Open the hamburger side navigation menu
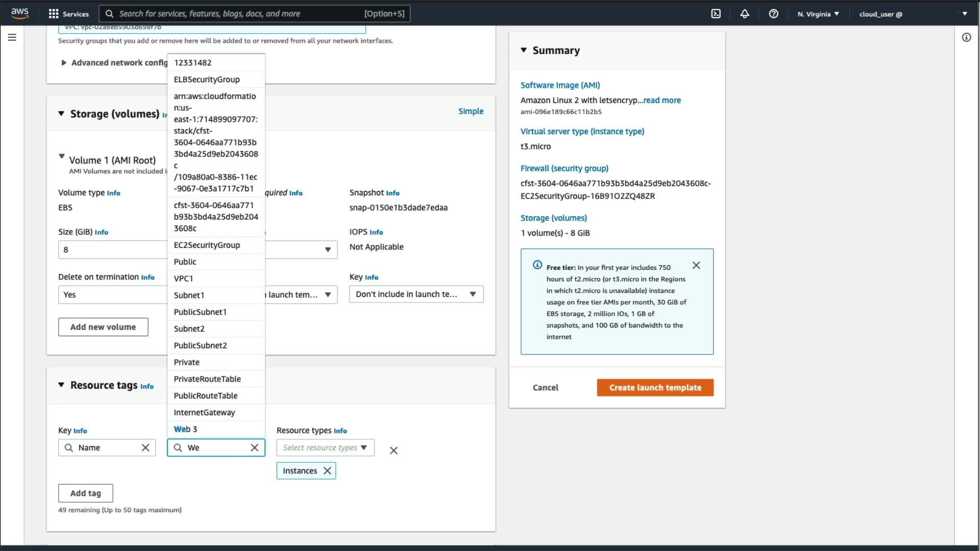Viewport: 980px width, 551px height. [12, 37]
